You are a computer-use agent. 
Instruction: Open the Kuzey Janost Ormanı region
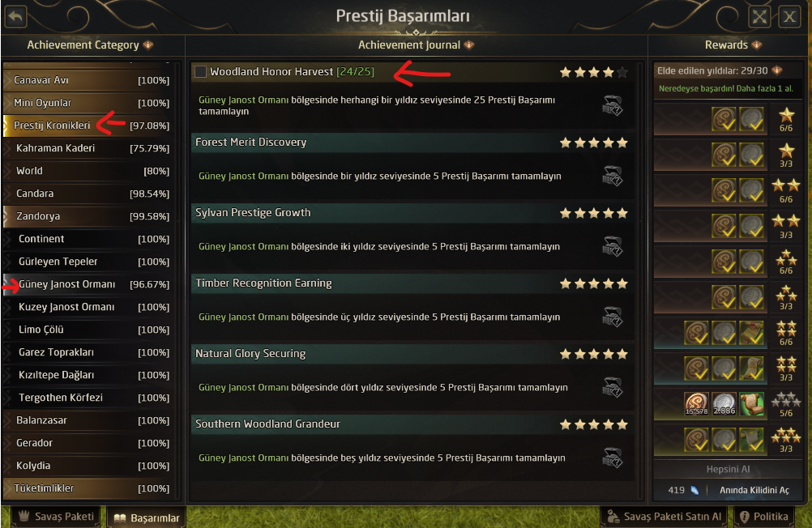tap(66, 307)
